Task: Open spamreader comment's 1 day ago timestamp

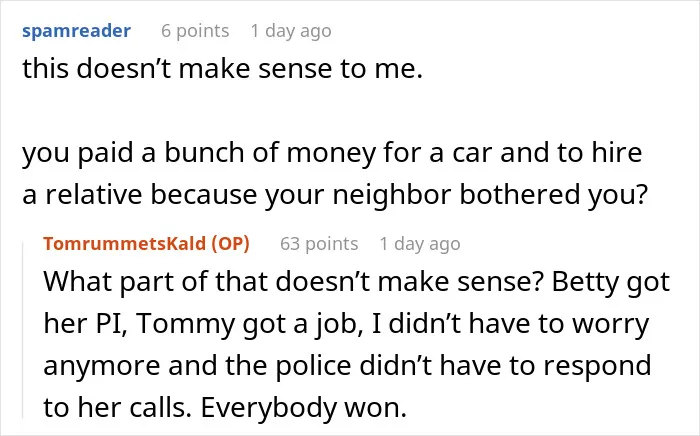Action: point(291,31)
